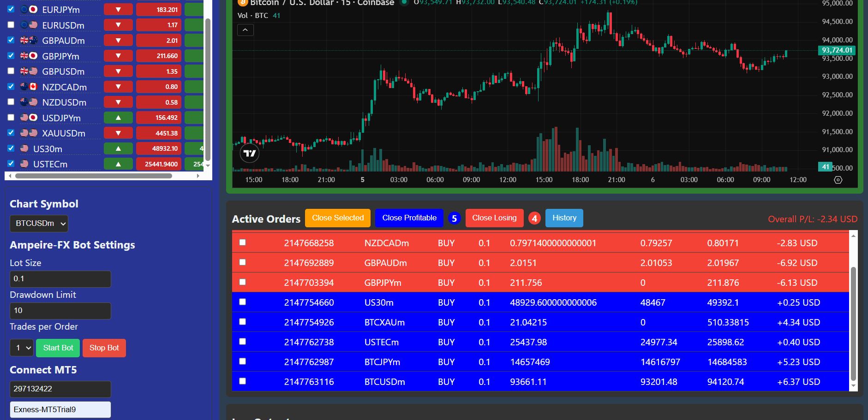Viewport: 868px width, 420px height.
Task: Click the US30m green up arrow
Action: coord(118,148)
